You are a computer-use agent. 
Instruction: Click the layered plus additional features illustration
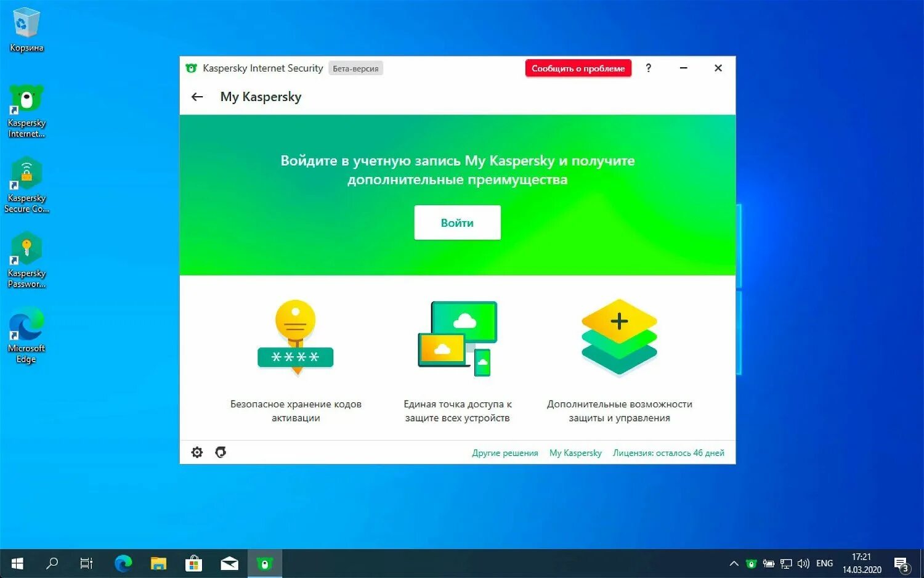(619, 337)
